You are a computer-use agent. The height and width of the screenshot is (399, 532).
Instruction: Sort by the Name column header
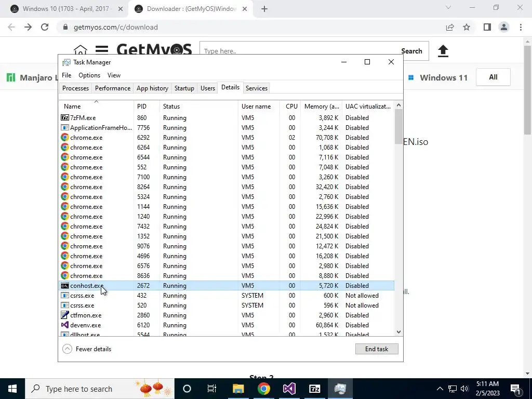(x=96, y=106)
